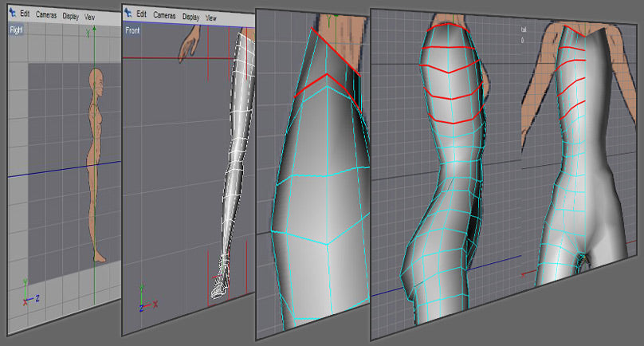The image size is (644, 346).
Task: Click the XYZ axis gizmo in the Right viewport
Action: [x=30, y=293]
